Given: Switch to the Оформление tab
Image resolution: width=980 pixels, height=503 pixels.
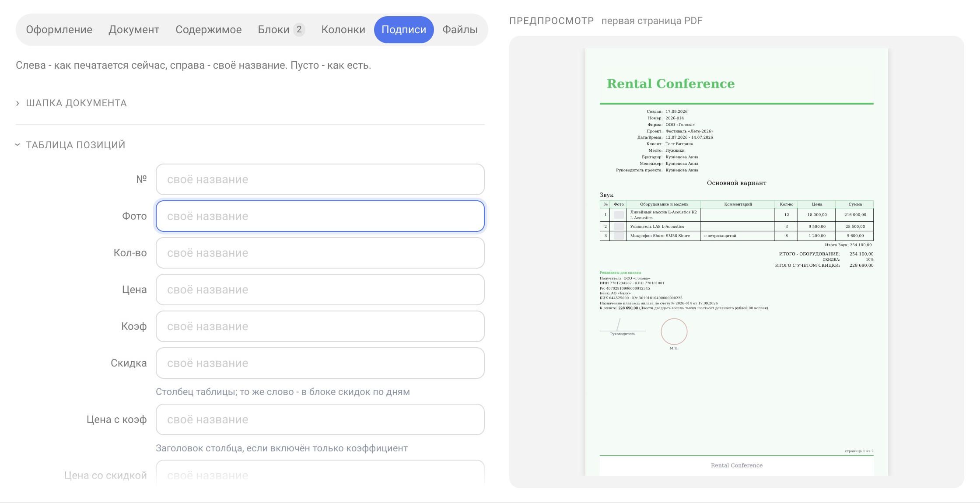Looking at the screenshot, I should tap(59, 30).
